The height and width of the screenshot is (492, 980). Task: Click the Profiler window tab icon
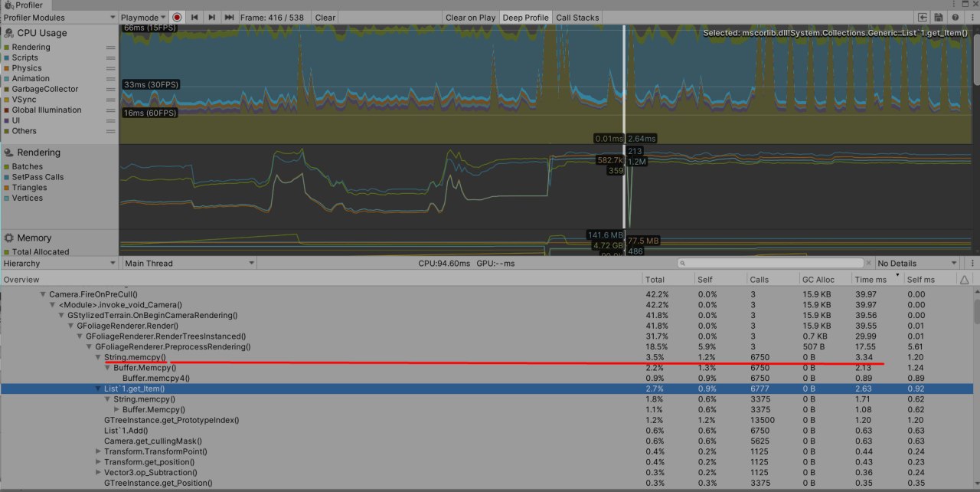pos(8,5)
